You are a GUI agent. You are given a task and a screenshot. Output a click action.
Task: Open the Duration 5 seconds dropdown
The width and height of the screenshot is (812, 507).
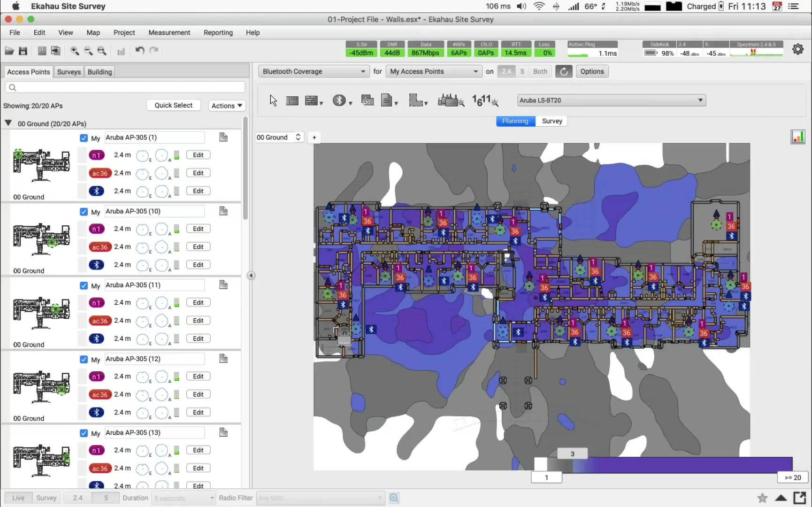(184, 498)
